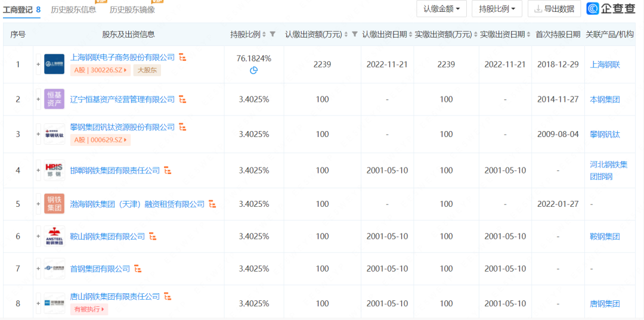Open 邯郸钢铁集团有限责任公司 link
The image size is (644, 320).
pos(116,170)
